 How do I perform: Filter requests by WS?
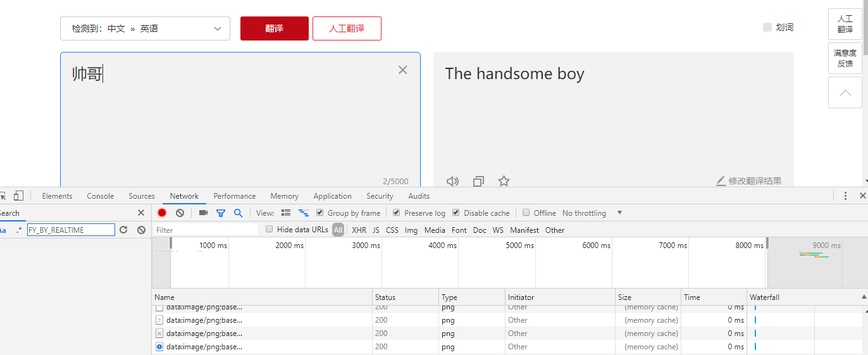click(x=499, y=230)
